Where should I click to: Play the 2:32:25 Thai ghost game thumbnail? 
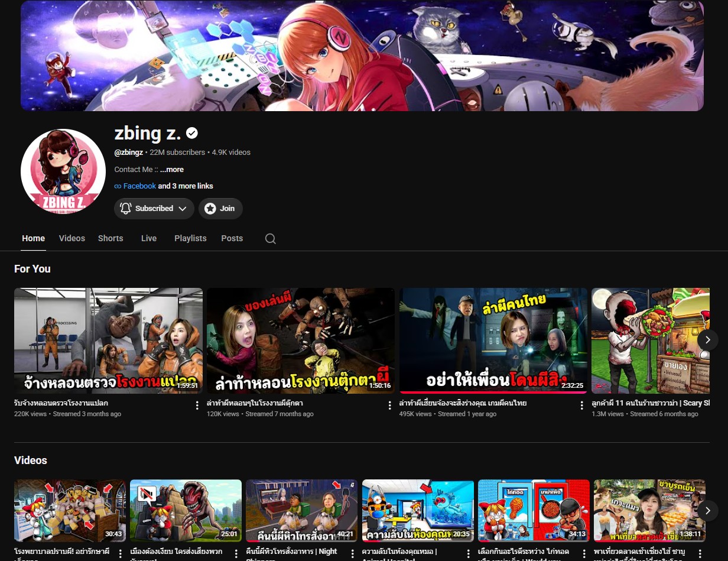coord(493,341)
